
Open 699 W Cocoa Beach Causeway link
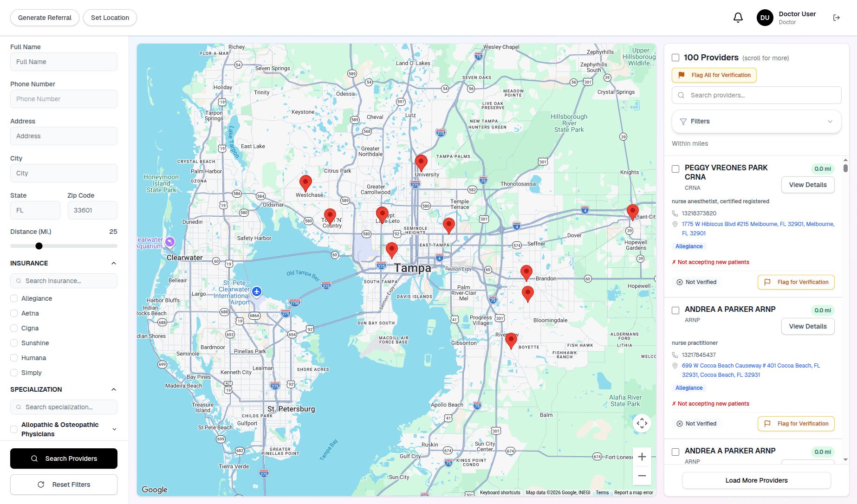click(x=751, y=370)
